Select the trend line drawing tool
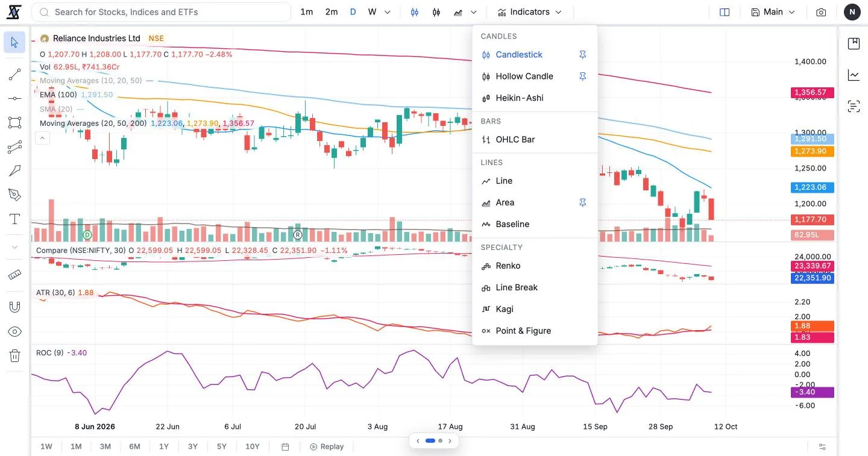Screen dimensions: 868x456 click(x=14, y=75)
